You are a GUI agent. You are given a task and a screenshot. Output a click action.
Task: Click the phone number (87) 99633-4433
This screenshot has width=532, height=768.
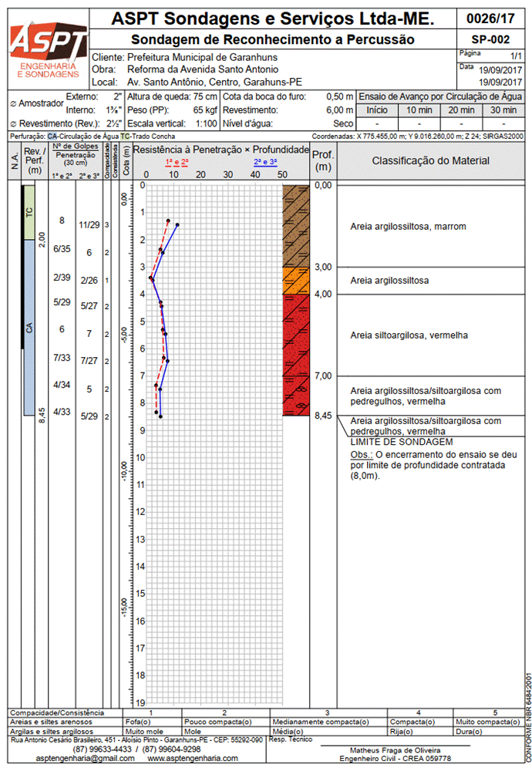coord(102,749)
